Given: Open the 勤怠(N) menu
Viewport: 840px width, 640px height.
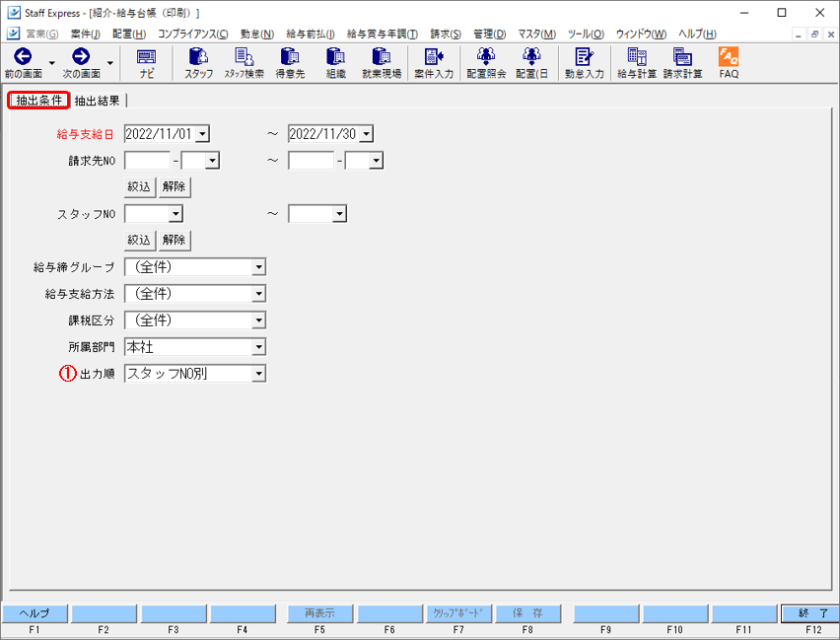Looking at the screenshot, I should tap(257, 34).
